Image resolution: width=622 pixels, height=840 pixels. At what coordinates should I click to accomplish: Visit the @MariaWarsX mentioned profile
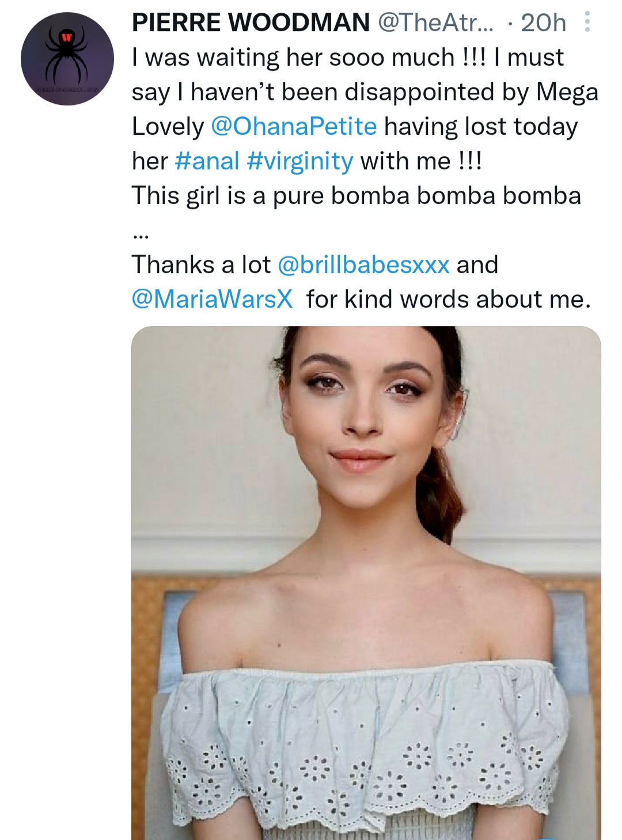click(212, 299)
